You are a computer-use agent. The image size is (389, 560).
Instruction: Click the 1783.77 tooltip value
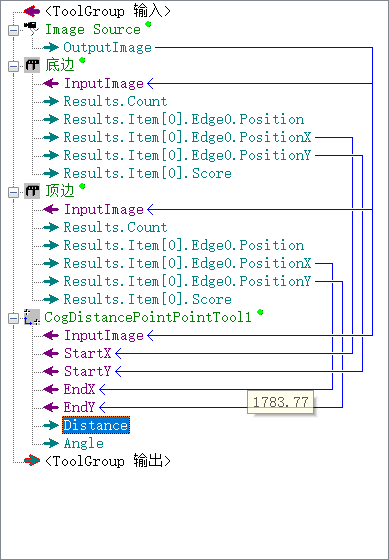coord(280,402)
